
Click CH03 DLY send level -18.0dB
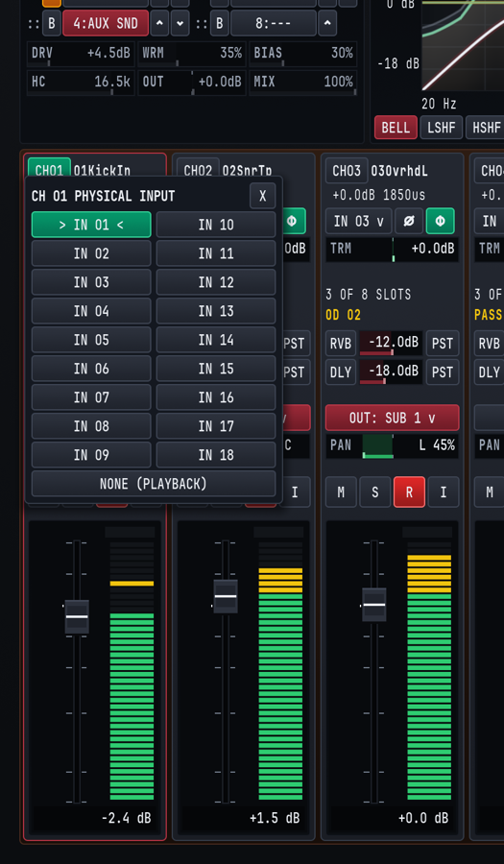point(391,372)
